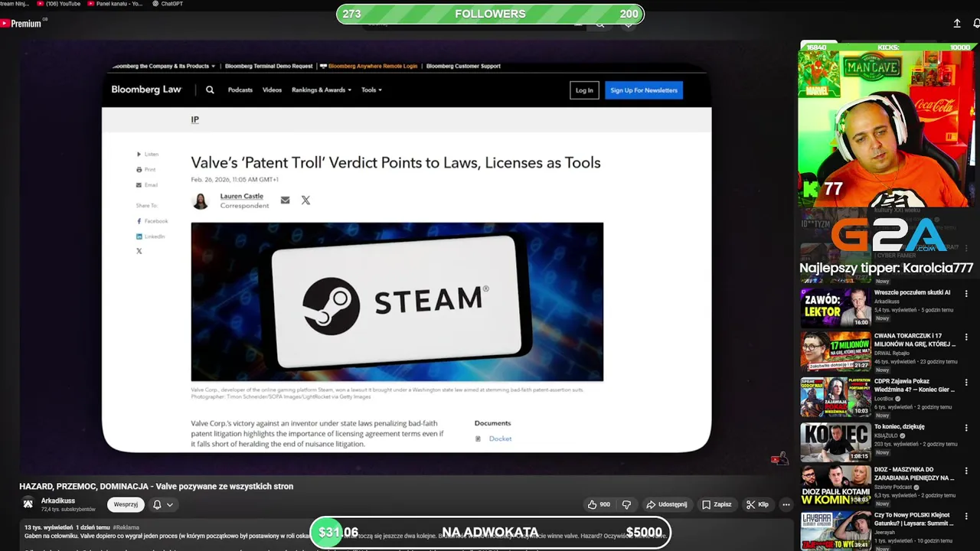Open the Bloomberg Law search magnifier

pyautogui.click(x=210, y=90)
